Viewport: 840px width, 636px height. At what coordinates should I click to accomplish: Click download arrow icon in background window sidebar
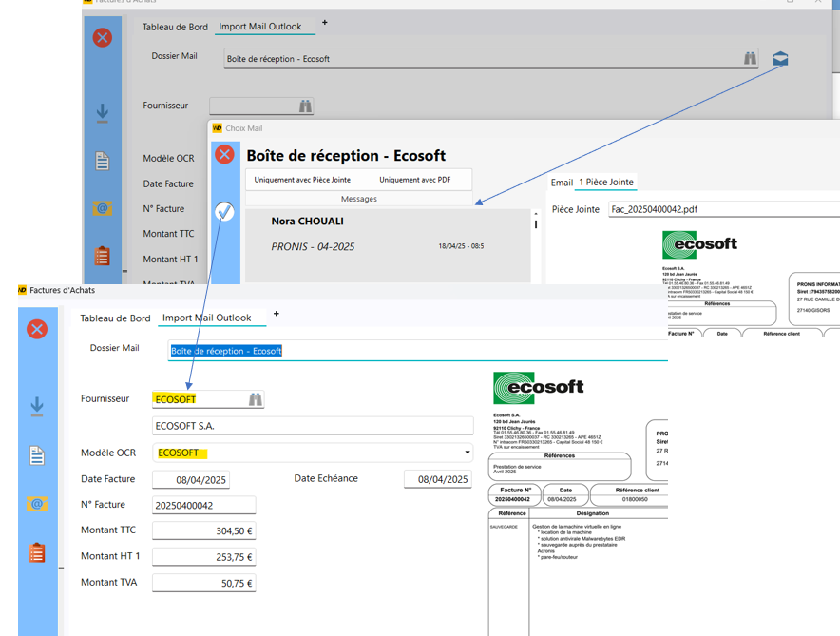click(x=103, y=113)
